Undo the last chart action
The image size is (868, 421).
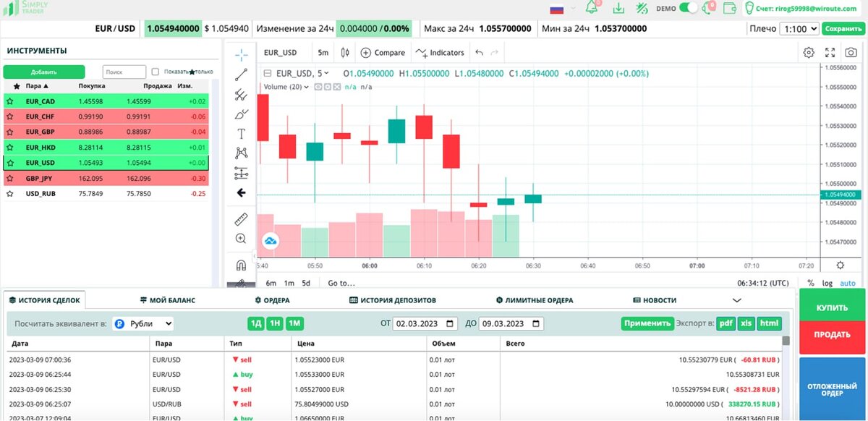pos(479,53)
